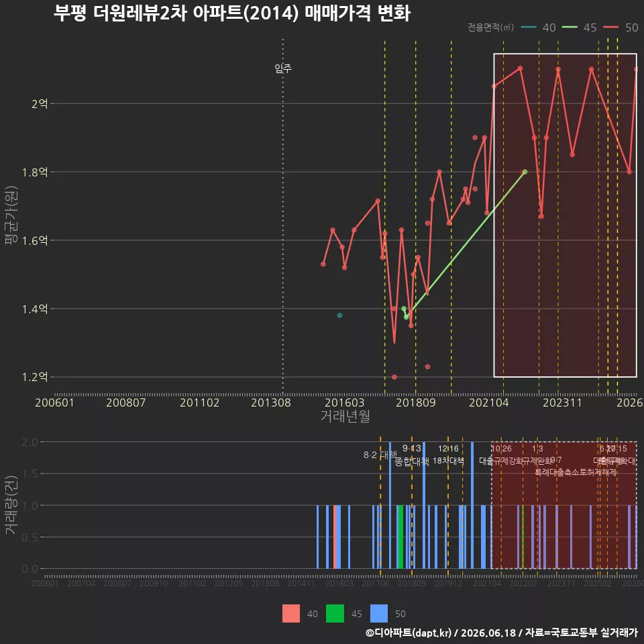The height and width of the screenshot is (644, 644).
Task: Click the 1.8억 y-axis label
Action: [35, 172]
